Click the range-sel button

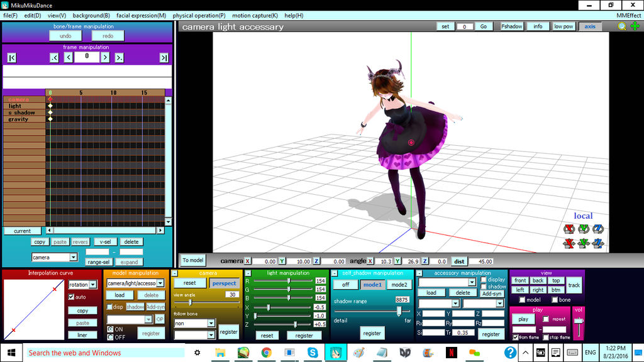point(99,262)
